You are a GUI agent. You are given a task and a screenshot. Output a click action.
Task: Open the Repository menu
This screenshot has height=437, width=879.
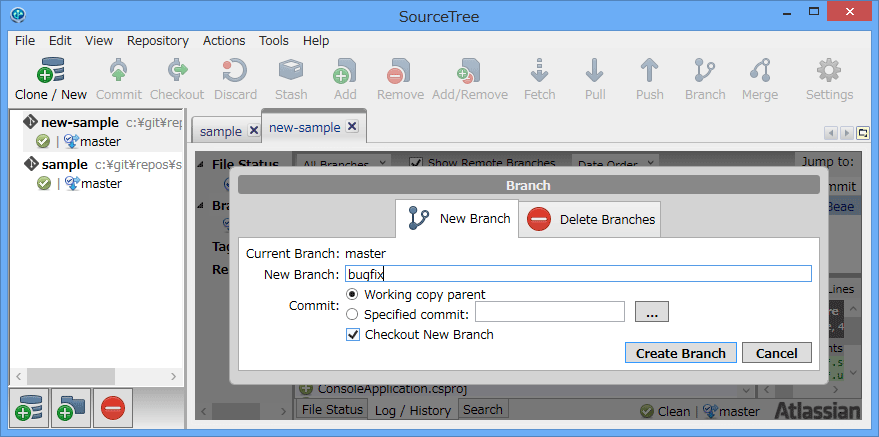click(x=158, y=40)
